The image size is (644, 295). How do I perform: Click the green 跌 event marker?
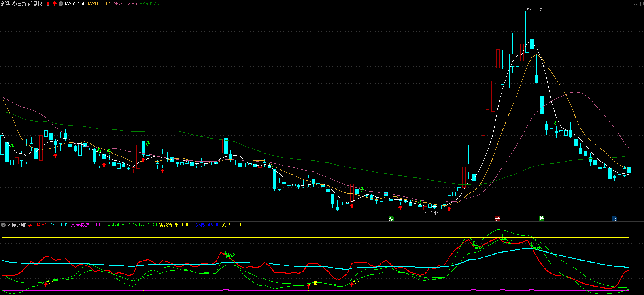(x=542, y=219)
